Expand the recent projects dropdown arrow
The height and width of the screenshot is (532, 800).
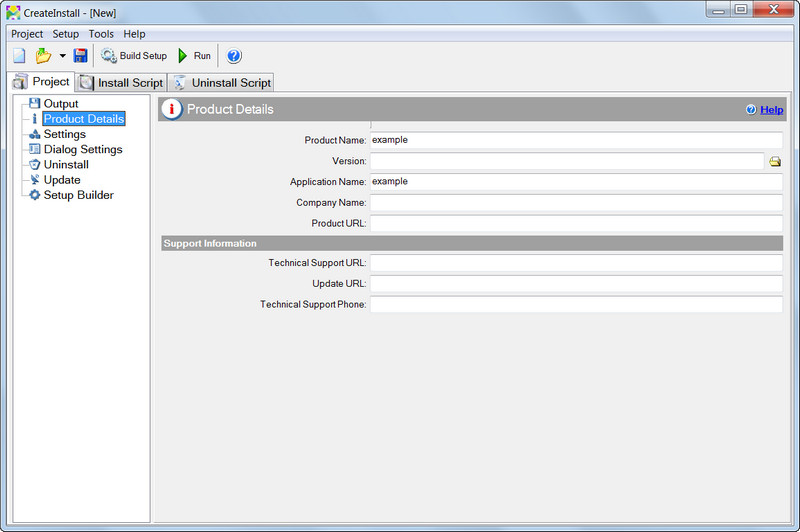pyautogui.click(x=62, y=56)
